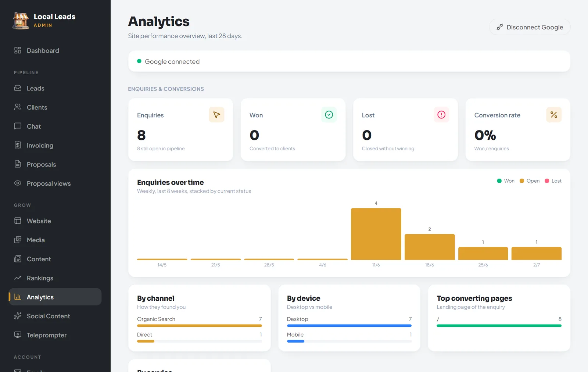Navigate to Invoicing
The width and height of the screenshot is (588, 372).
pyautogui.click(x=55, y=145)
